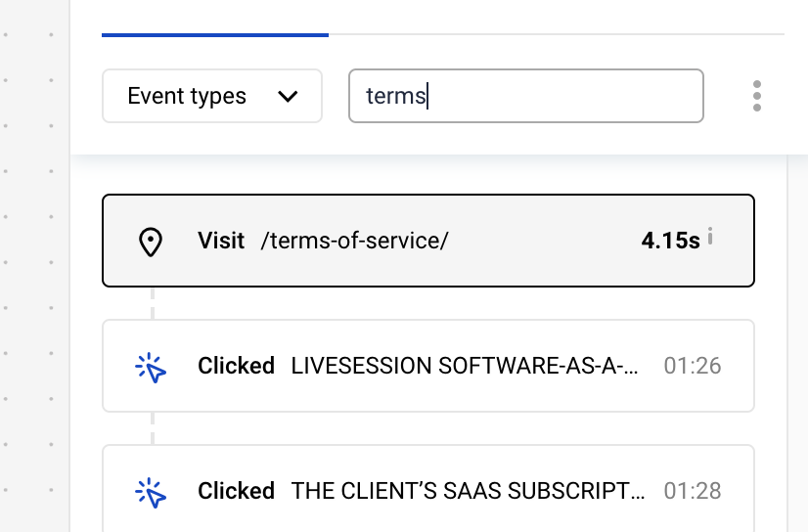The height and width of the screenshot is (532, 808).
Task: Expand the chevron arrow next to Event types
Action: click(288, 96)
